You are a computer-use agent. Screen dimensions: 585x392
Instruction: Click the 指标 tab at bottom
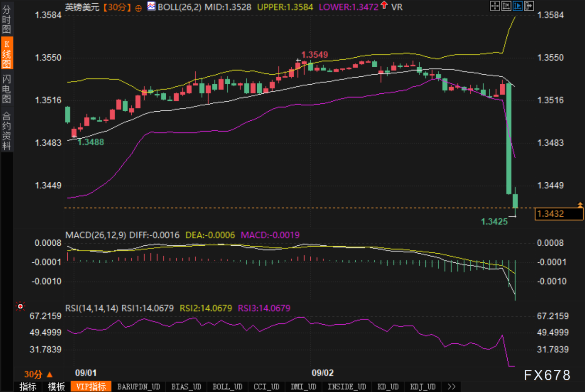28,387
